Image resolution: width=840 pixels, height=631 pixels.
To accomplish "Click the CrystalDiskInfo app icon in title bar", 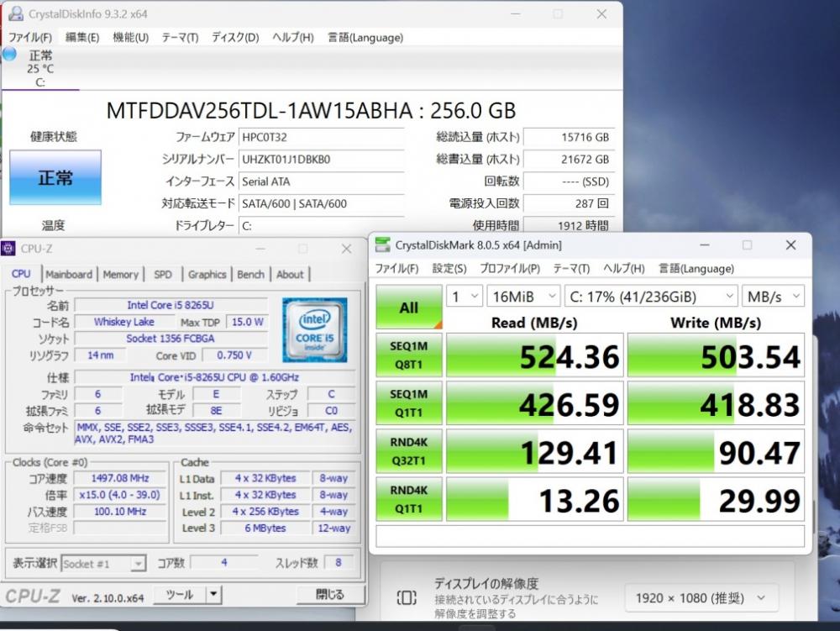I will coord(16,14).
